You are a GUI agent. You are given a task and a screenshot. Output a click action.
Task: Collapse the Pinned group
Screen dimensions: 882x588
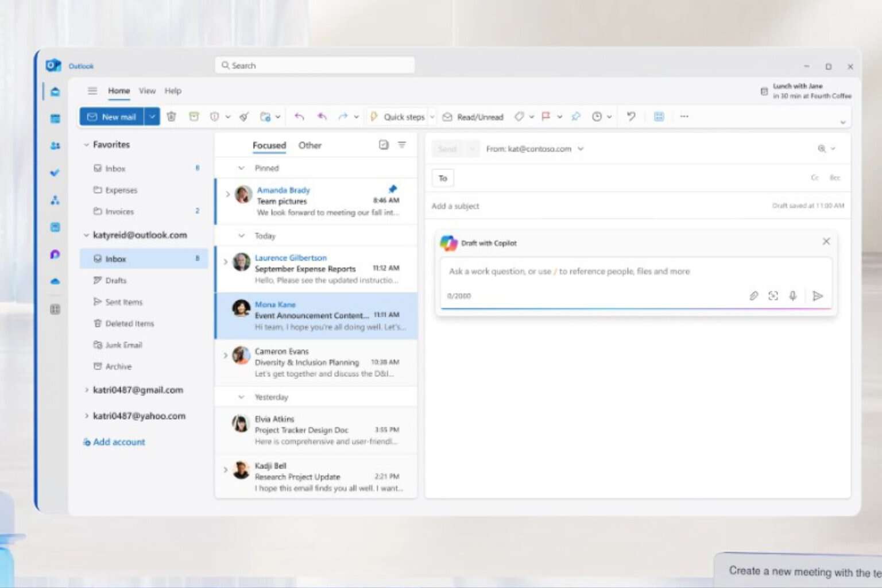click(241, 168)
